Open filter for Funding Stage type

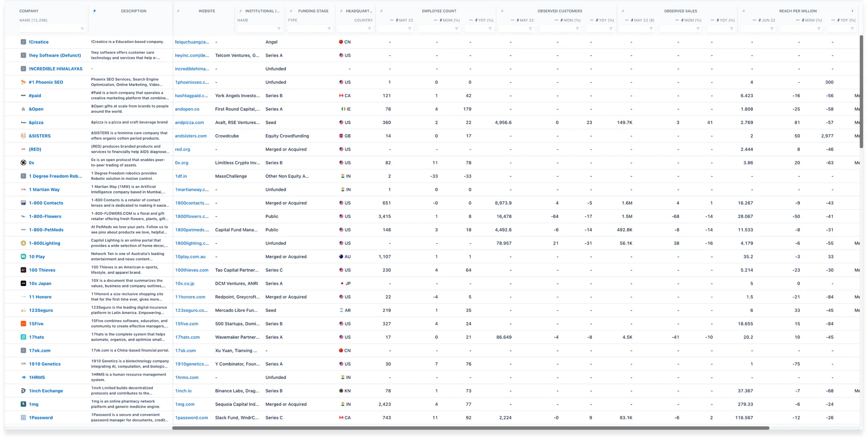click(x=329, y=29)
